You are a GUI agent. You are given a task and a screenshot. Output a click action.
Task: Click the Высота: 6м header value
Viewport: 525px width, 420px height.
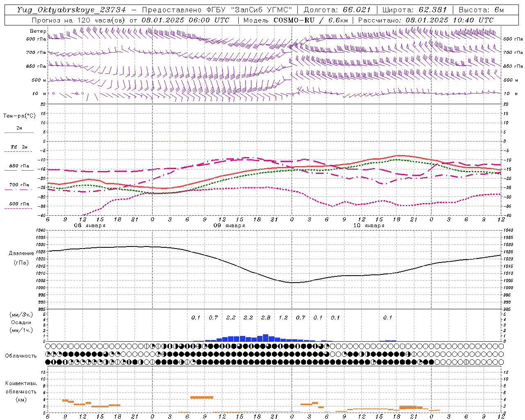tap(481, 10)
